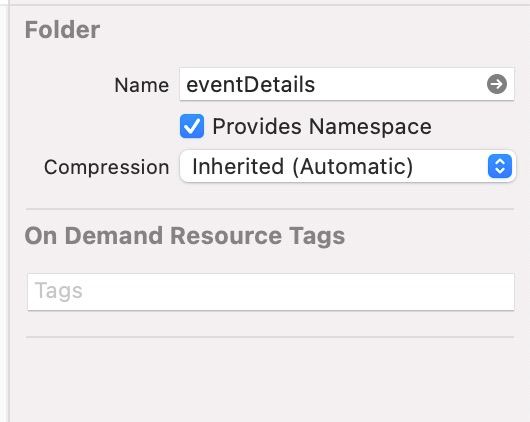This screenshot has width=530, height=422.
Task: Click the Provides Namespace label text
Action: [x=322, y=126]
